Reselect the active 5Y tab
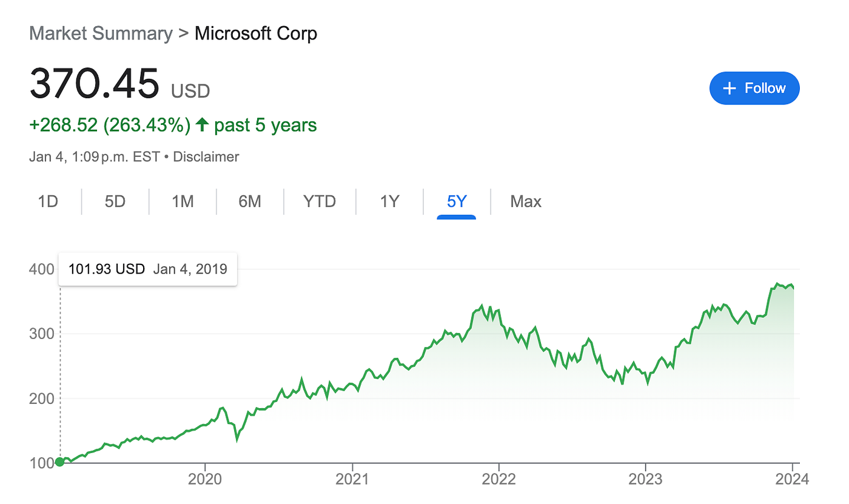 coord(457,201)
